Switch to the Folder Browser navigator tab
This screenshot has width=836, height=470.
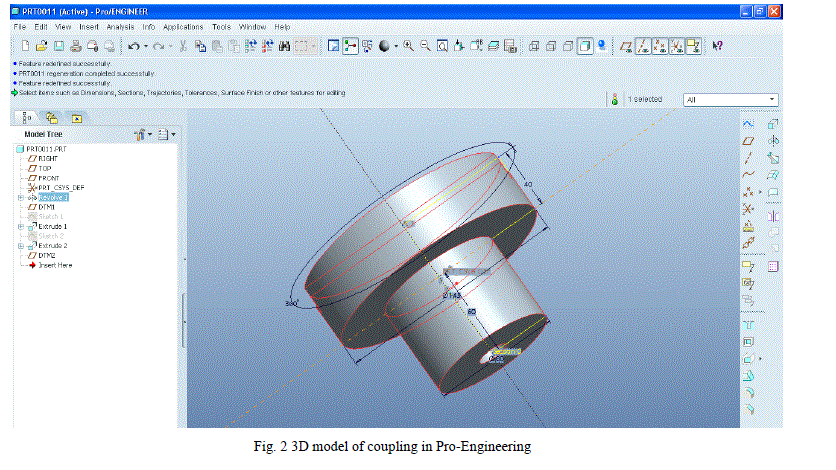coord(51,118)
